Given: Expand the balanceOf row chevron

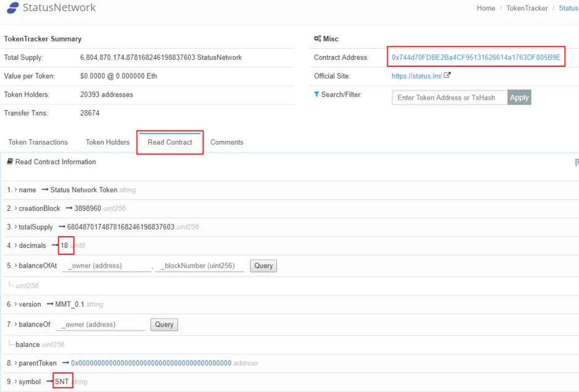Looking at the screenshot, I should pyautogui.click(x=16, y=324).
